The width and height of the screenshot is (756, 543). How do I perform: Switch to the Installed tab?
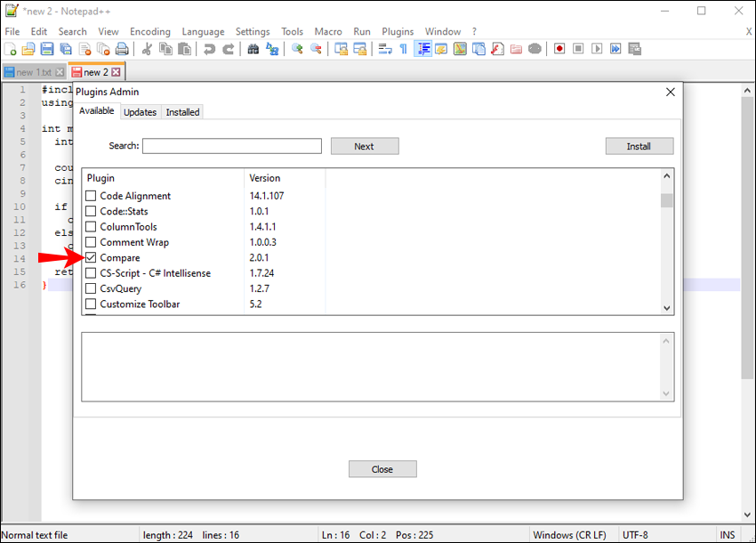[182, 112]
